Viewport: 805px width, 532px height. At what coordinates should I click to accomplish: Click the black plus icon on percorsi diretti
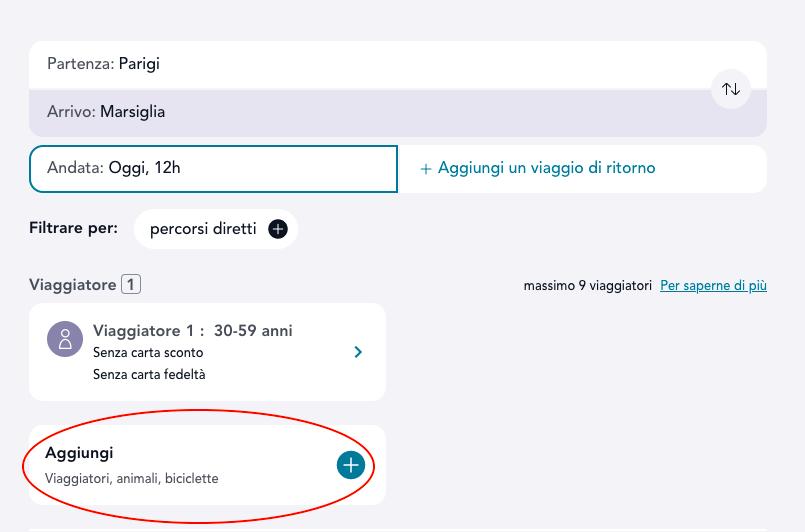pos(278,229)
